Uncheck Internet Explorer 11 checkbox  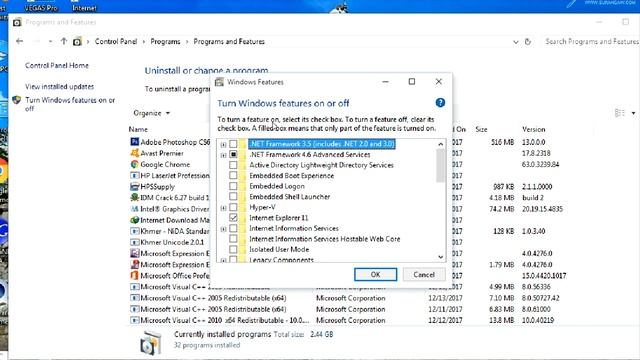point(233,218)
